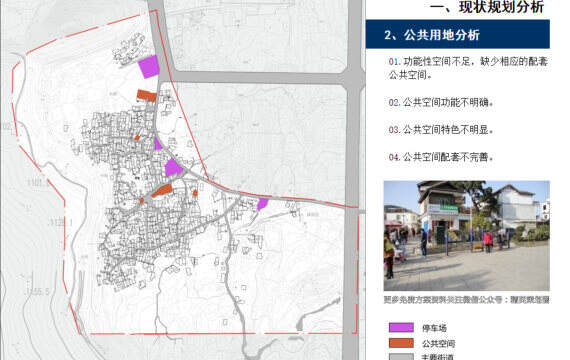Screen dimensions: 570x360
Task: Open the village square photo
Action: (x=466, y=235)
